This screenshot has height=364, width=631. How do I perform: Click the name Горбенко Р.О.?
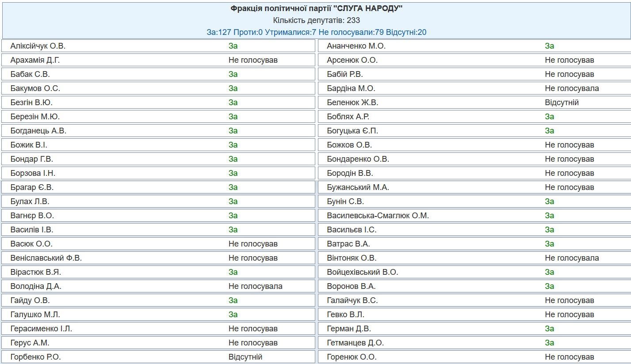36,357
